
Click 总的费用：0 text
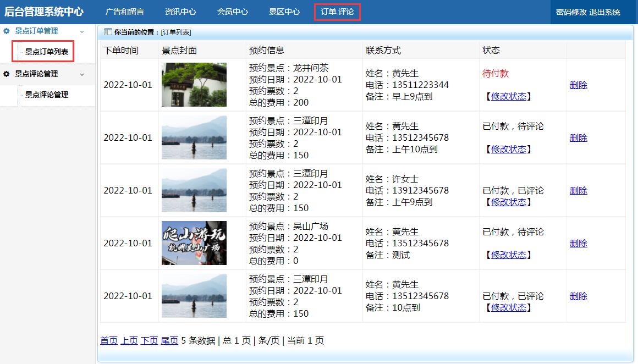click(x=273, y=261)
